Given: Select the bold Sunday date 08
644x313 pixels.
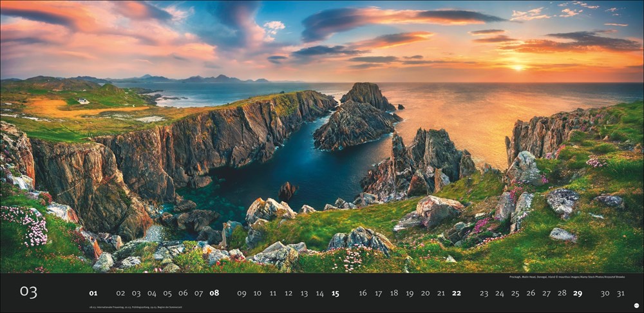Looking at the screenshot, I should (x=214, y=293).
